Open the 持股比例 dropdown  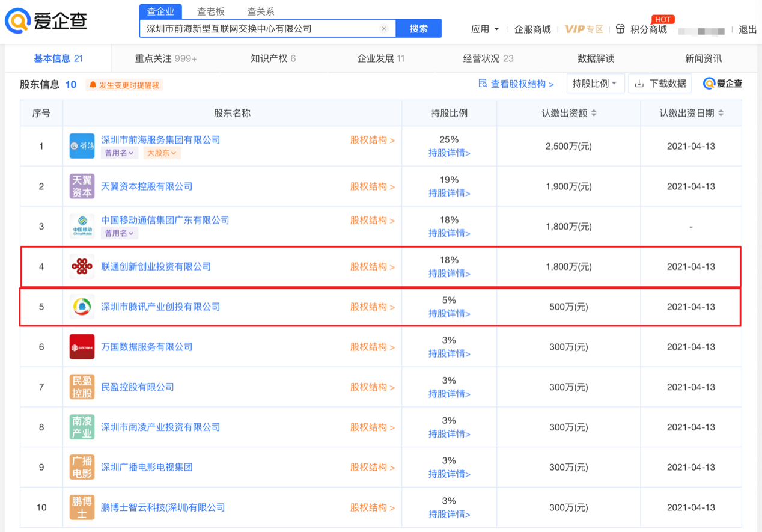(x=595, y=84)
